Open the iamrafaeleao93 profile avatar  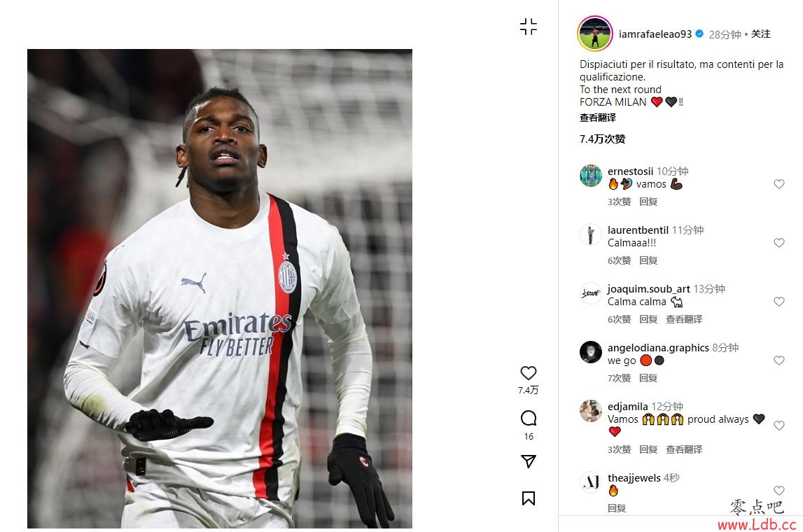pos(594,34)
